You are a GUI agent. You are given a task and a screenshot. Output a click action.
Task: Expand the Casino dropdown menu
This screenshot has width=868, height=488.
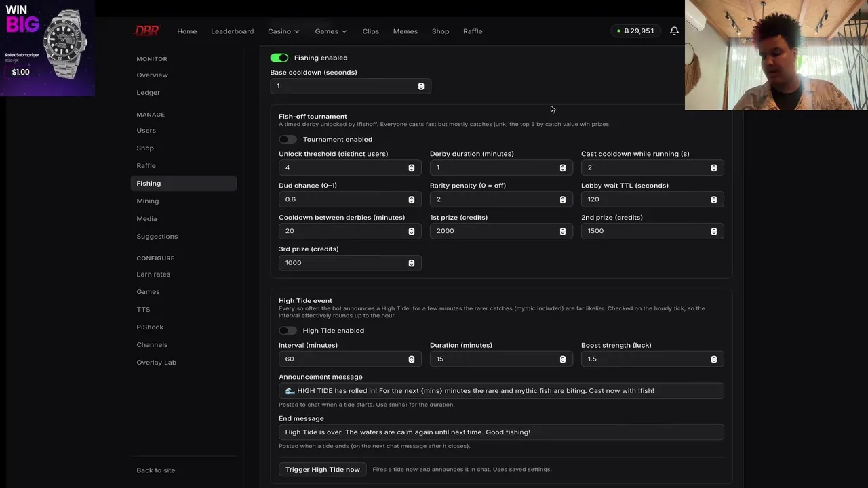283,31
